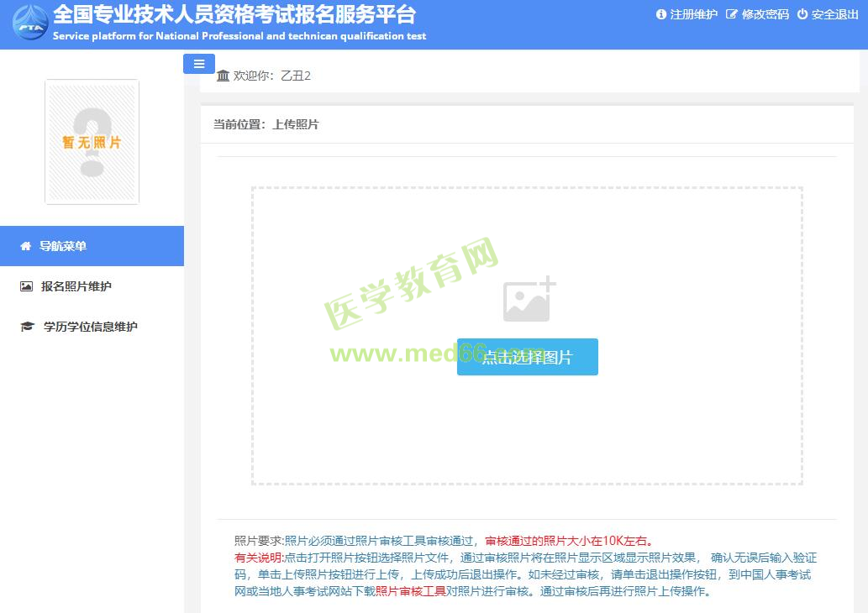The width and height of the screenshot is (868, 613).
Task: Click the add-image icon in the upload area
Action: [529, 300]
